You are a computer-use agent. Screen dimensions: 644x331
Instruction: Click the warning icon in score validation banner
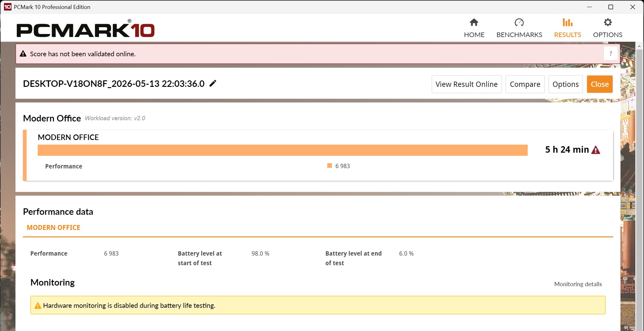tap(23, 54)
